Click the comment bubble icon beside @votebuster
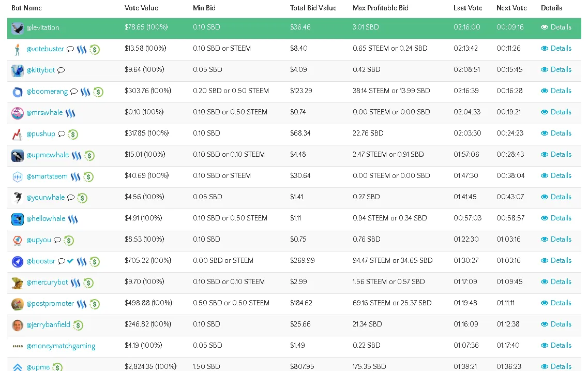This screenshot has width=588, height=371. 70,49
